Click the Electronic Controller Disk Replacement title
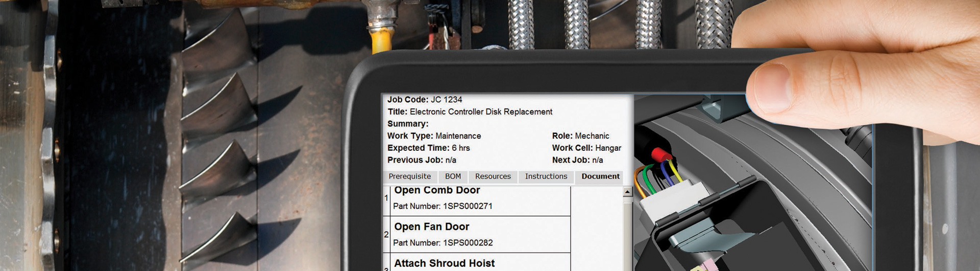This screenshot has height=271, width=980. click(480, 111)
